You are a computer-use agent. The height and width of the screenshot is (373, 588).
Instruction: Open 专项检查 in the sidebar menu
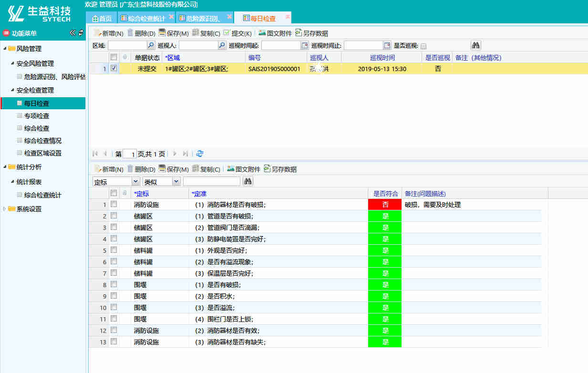click(37, 116)
